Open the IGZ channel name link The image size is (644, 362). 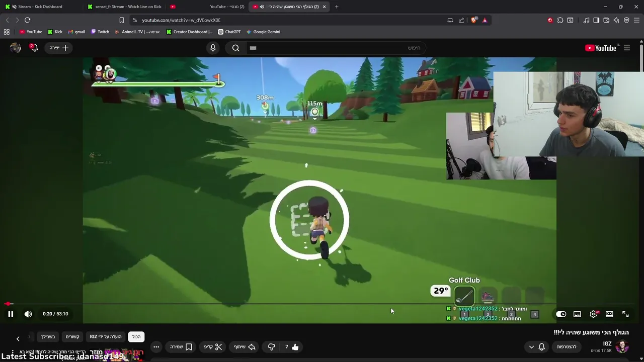pyautogui.click(x=607, y=344)
